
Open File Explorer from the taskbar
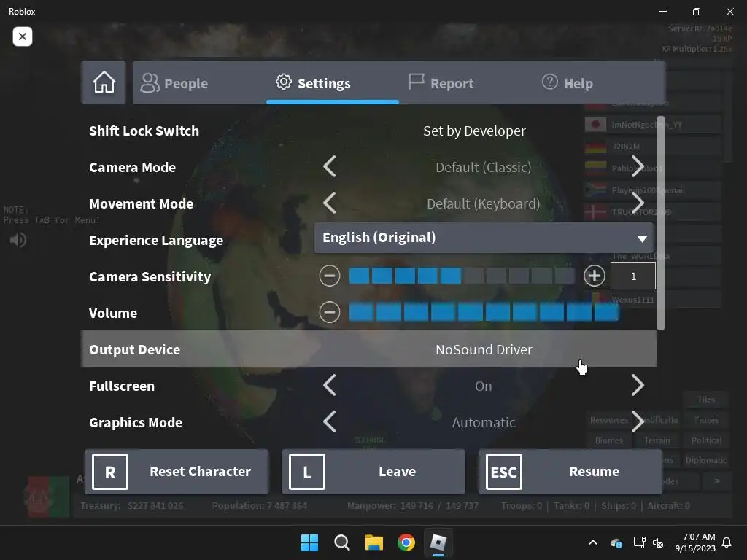(x=374, y=542)
